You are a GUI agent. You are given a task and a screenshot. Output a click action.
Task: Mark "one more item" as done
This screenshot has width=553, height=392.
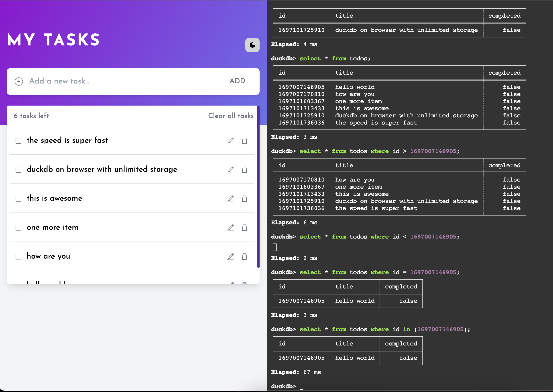(x=18, y=227)
